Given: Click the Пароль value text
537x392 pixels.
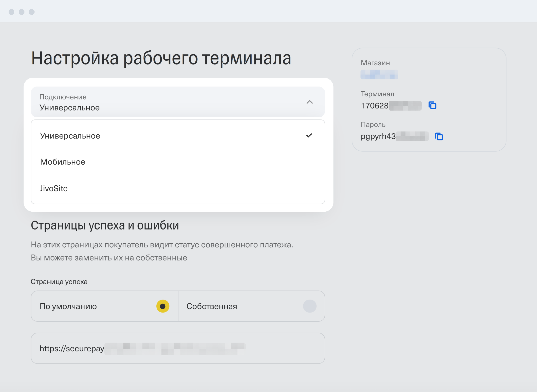Looking at the screenshot, I should click(378, 136).
